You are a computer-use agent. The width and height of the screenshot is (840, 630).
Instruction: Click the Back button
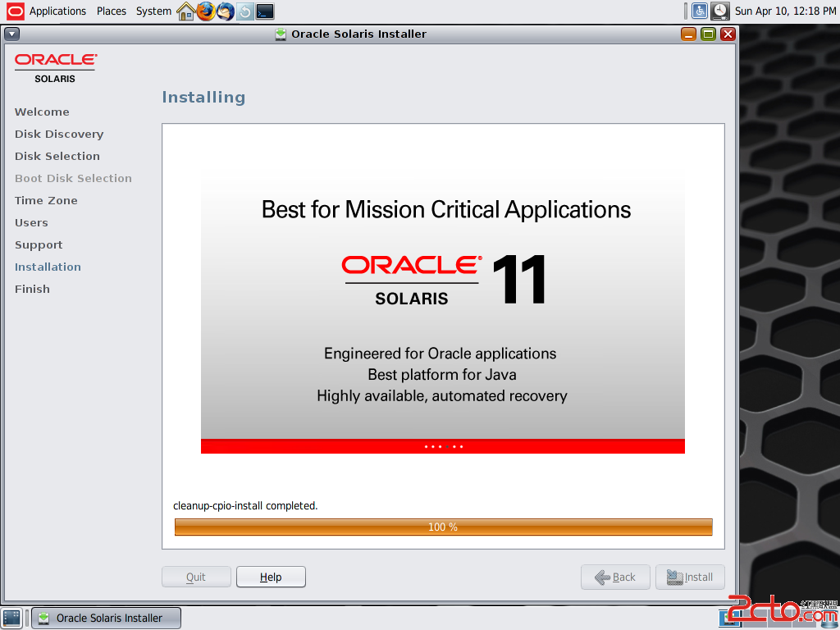pyautogui.click(x=615, y=577)
